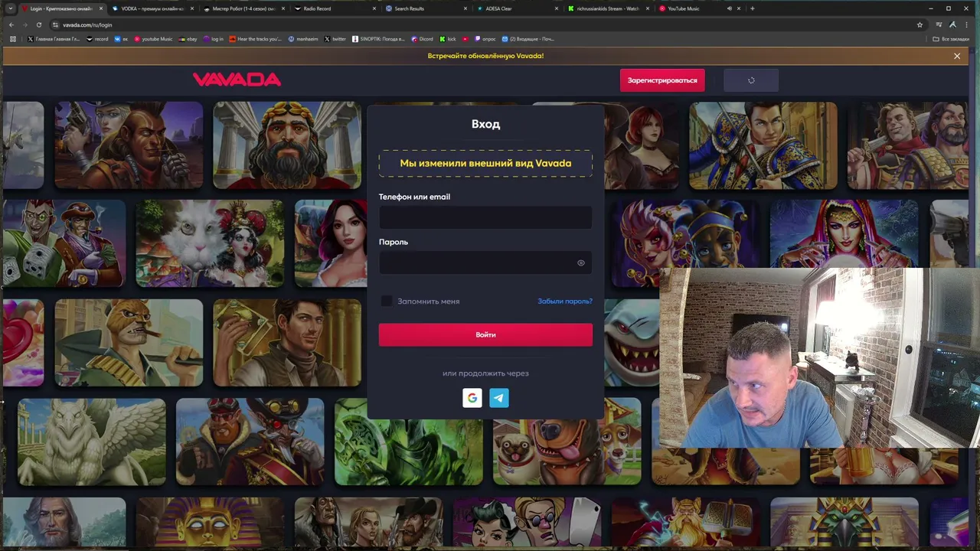This screenshot has width=980, height=551.
Task: Continue via the Telegram icon
Action: pyautogui.click(x=499, y=398)
